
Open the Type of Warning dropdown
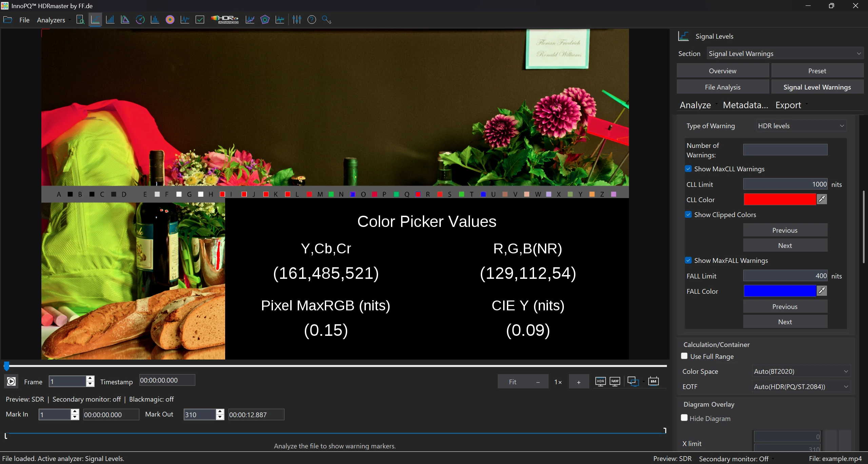(801, 125)
